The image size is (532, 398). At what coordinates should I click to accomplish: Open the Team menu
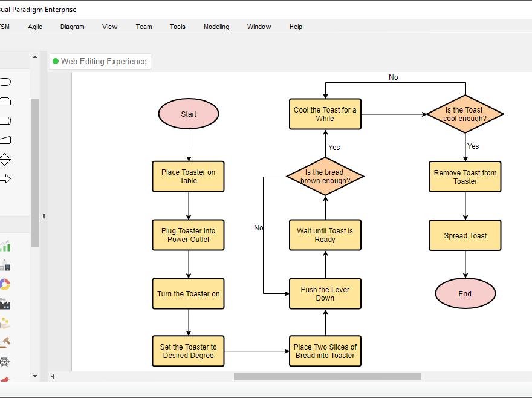tap(143, 27)
